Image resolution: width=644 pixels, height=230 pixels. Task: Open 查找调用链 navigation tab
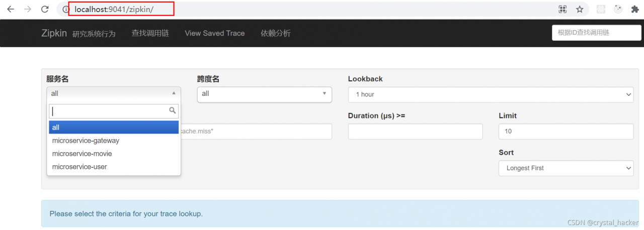pyautogui.click(x=150, y=33)
